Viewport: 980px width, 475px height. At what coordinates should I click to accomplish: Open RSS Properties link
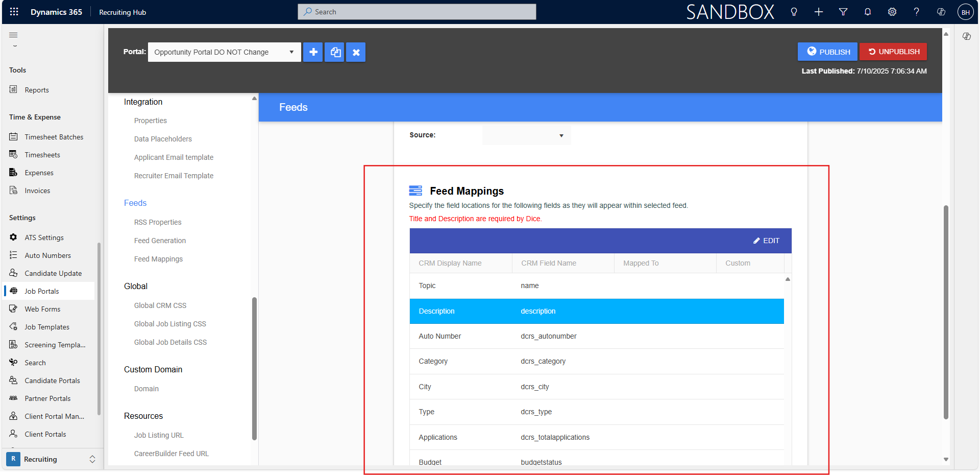click(158, 222)
